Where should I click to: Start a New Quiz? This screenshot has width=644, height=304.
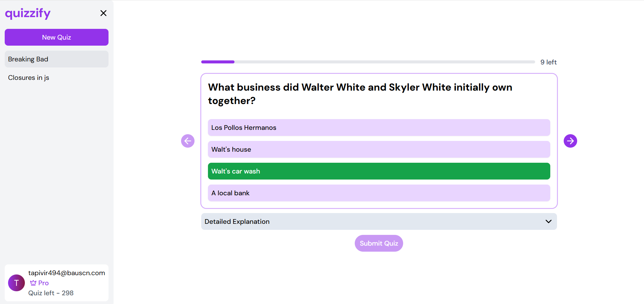click(x=56, y=37)
